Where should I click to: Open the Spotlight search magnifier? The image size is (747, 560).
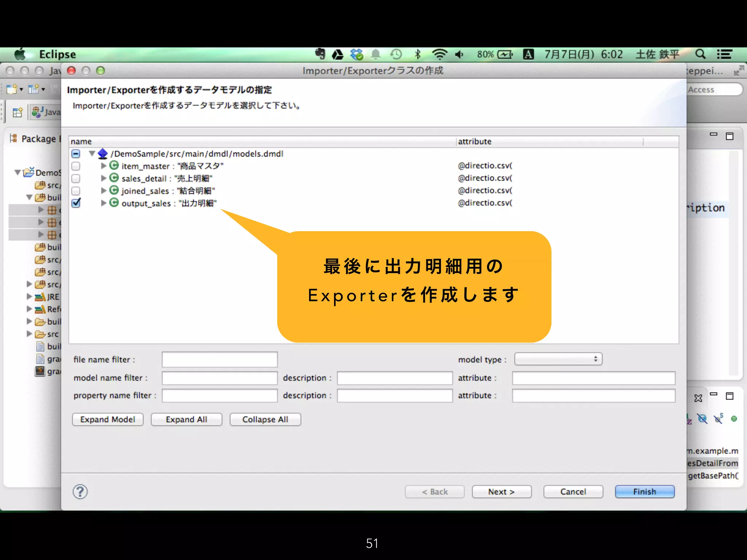pos(700,54)
